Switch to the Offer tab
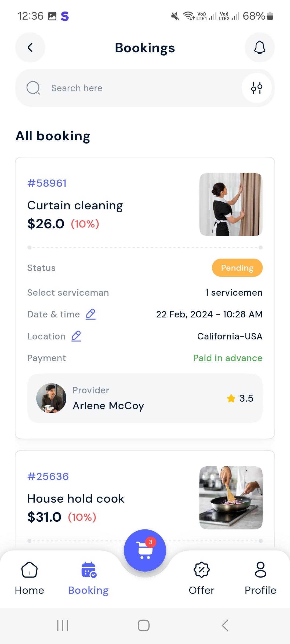 click(201, 578)
